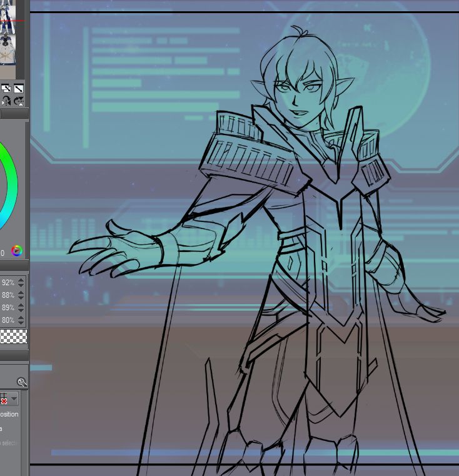Adjust the 88% value stepper
This screenshot has width=459, height=476.
tap(21, 295)
